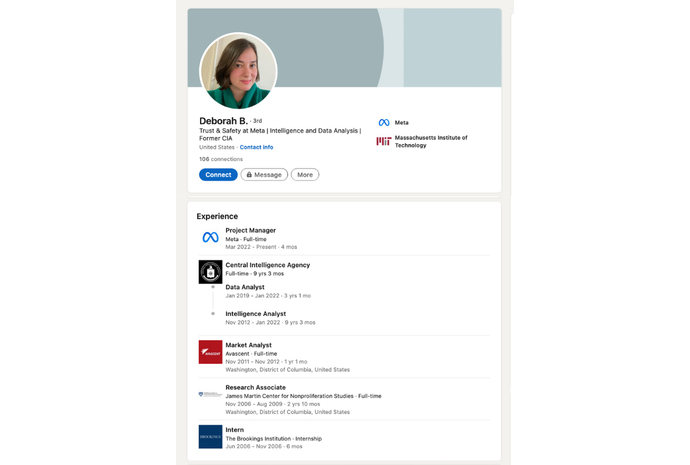
Task: Open the Project Manager job title
Action: tap(250, 230)
